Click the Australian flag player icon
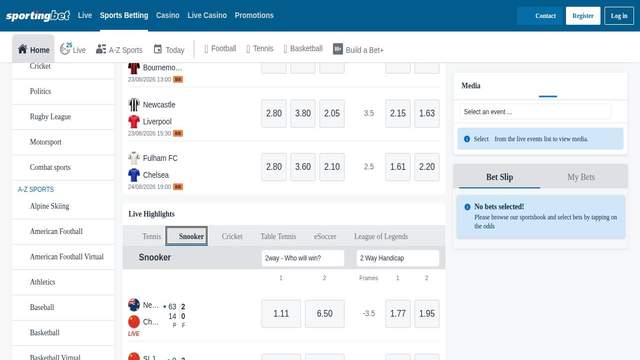The image size is (640, 360). click(133, 305)
